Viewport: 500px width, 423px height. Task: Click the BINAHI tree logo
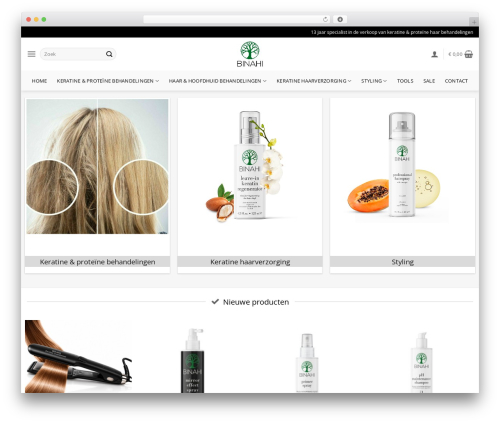coord(250,54)
